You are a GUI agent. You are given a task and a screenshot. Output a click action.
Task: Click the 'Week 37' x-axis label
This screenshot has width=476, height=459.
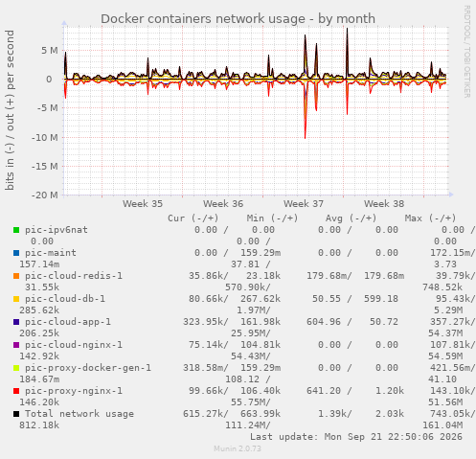click(304, 204)
